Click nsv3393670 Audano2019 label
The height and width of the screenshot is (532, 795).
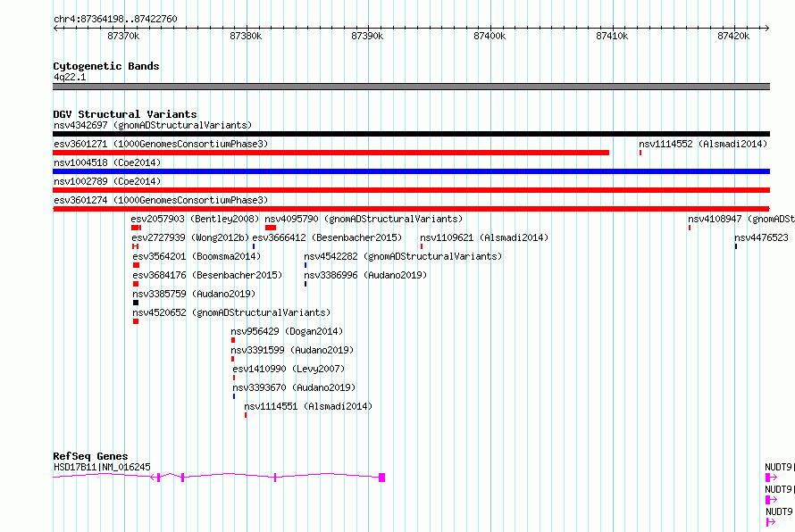294,387
